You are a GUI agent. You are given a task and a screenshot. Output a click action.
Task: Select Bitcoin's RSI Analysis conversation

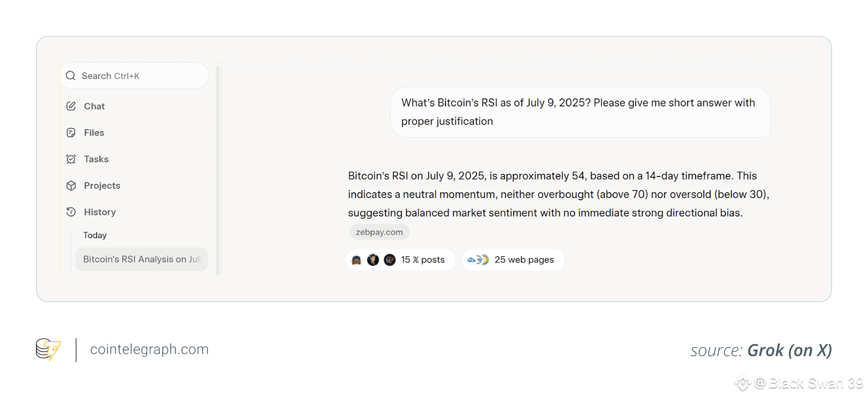tap(141, 259)
